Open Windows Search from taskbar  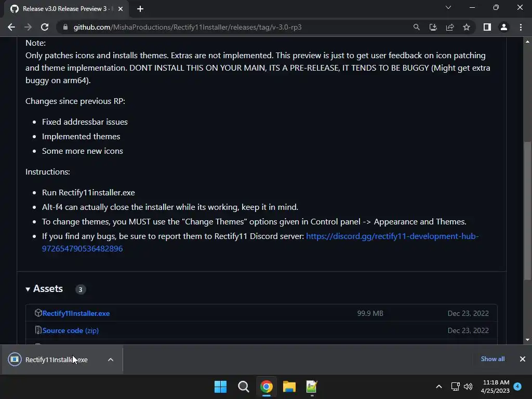(x=243, y=387)
